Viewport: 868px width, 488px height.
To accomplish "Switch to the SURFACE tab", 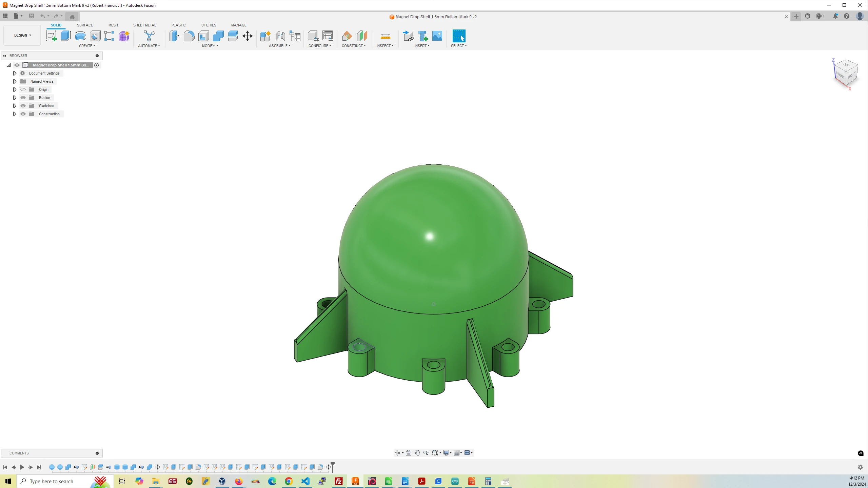I will tap(85, 25).
